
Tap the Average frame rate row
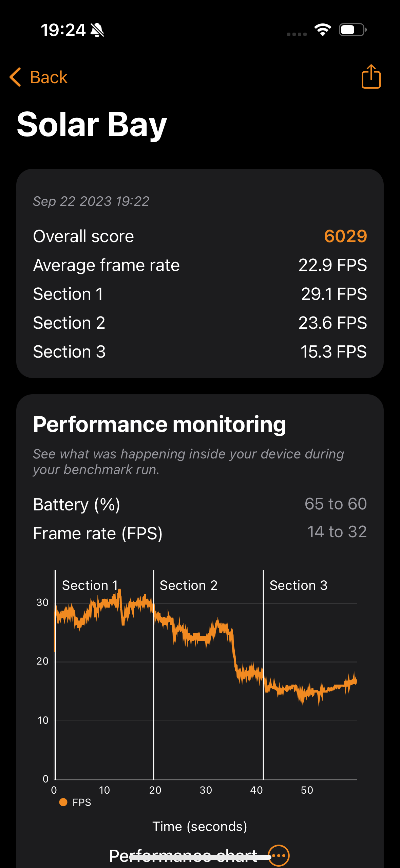(200, 265)
